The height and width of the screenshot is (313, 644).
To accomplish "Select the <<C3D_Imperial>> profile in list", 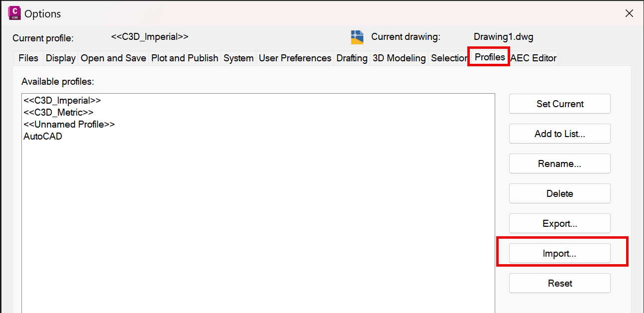I will coord(62,100).
